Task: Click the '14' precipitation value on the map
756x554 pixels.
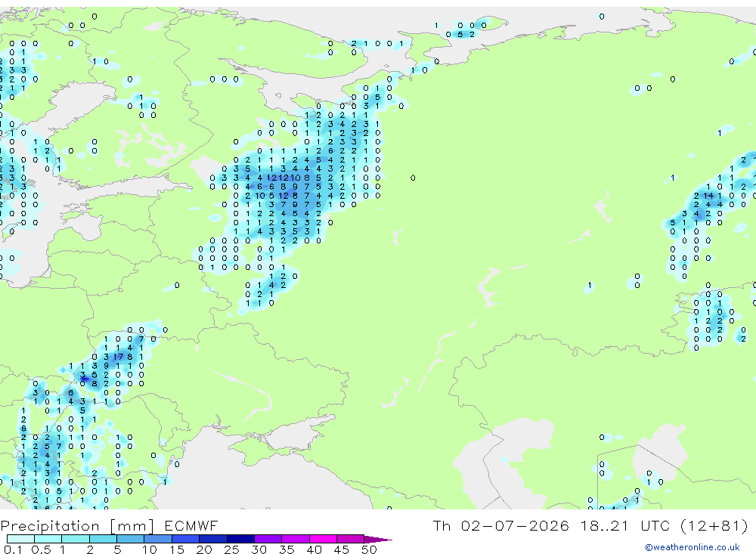Action: pyautogui.click(x=708, y=196)
